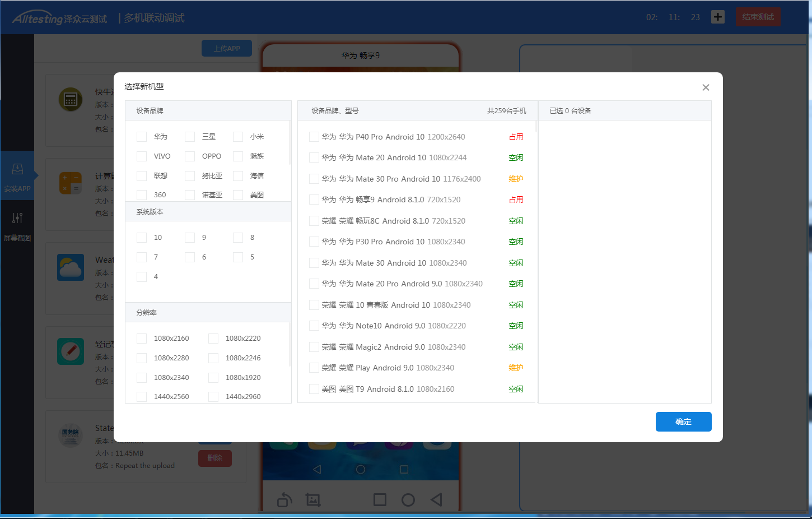Check the 华为 Mate 20 Android 10 device
The image size is (812, 519).
pyautogui.click(x=314, y=158)
